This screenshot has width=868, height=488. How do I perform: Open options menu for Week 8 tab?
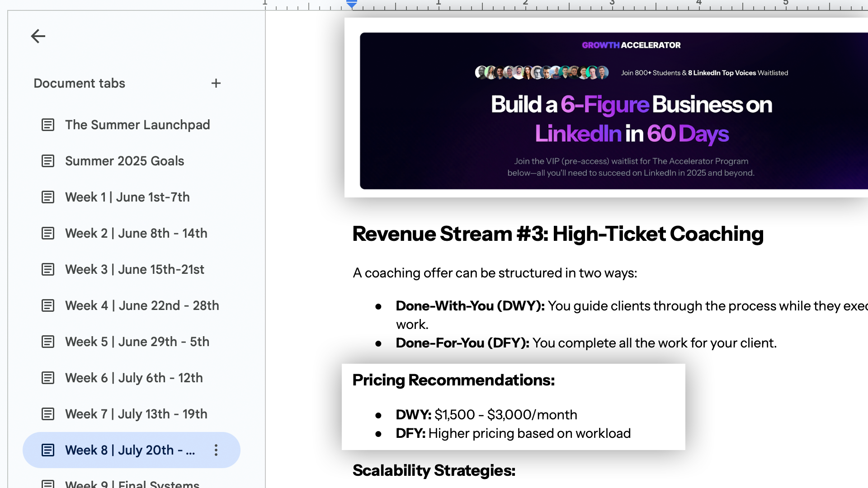216,450
